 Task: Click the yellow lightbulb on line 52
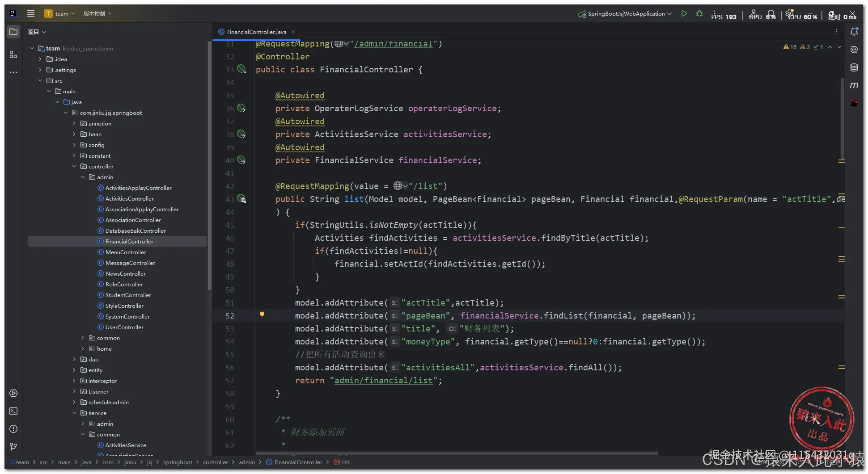click(x=262, y=315)
